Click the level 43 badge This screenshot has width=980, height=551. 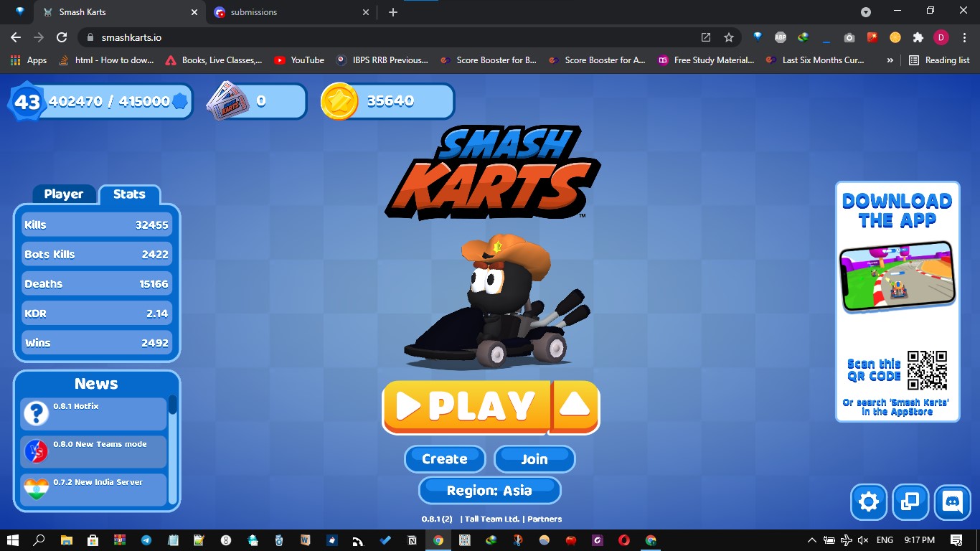[x=27, y=102]
